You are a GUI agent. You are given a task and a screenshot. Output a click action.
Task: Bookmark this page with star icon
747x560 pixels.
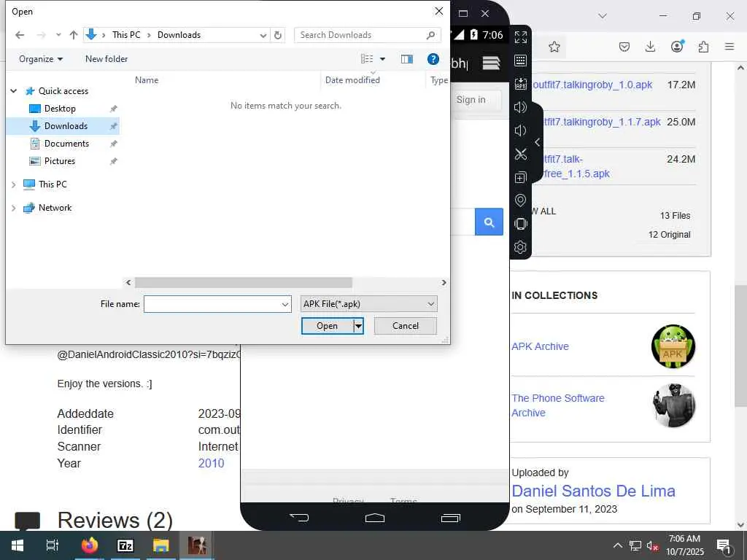tap(554, 47)
